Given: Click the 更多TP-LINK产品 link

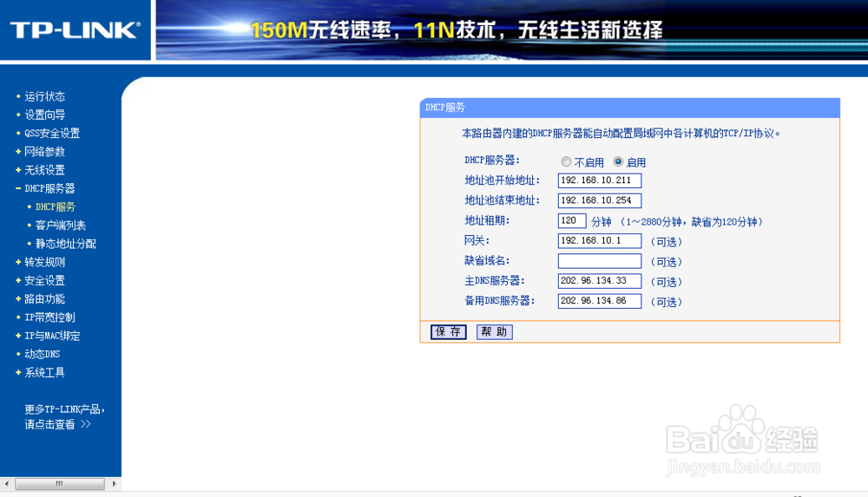Looking at the screenshot, I should [x=64, y=416].
